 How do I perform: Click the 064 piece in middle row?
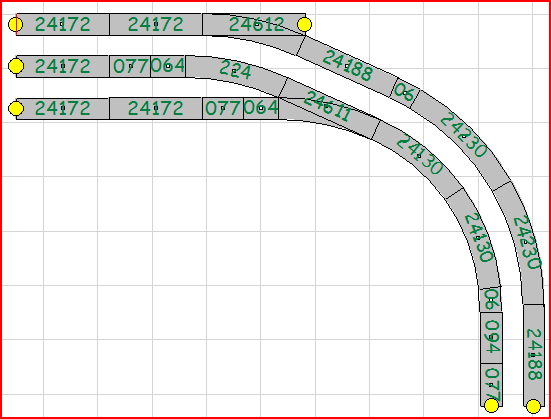(168, 66)
